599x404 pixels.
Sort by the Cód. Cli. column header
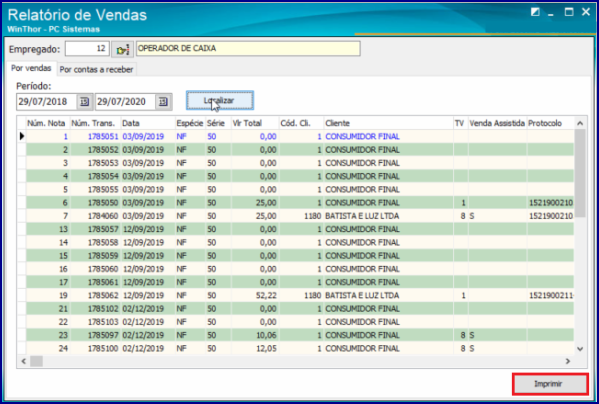301,123
